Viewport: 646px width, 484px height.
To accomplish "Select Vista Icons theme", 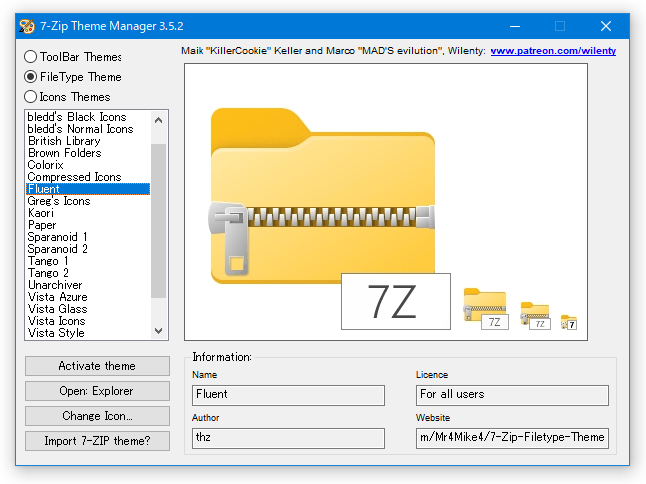I will click(88, 320).
